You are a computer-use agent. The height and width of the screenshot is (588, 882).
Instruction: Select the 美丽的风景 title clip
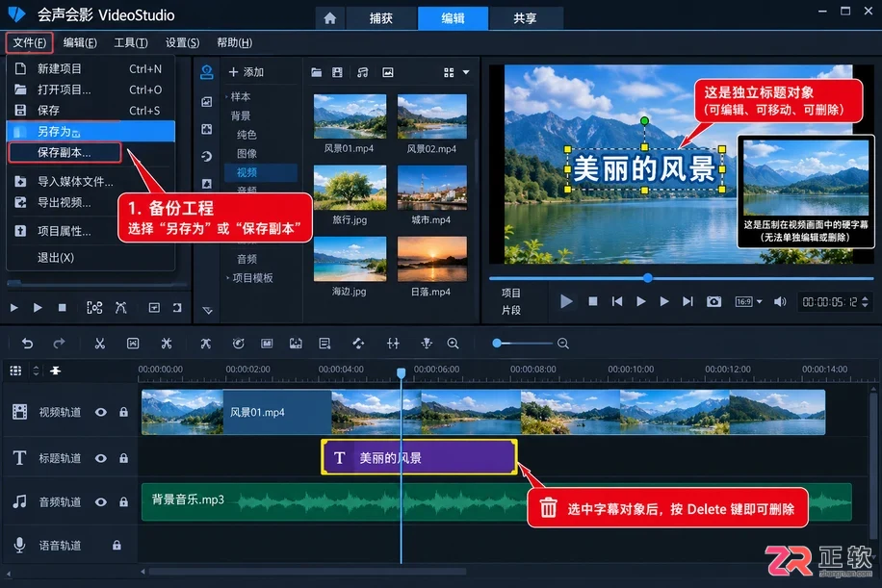click(419, 457)
